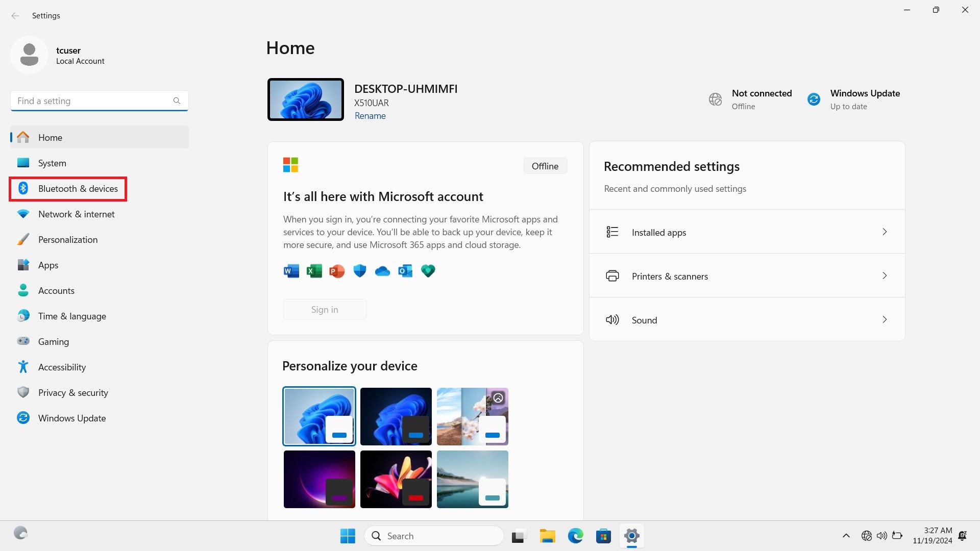Switch to the System settings section
This screenshot has height=551, width=980.
click(x=52, y=163)
